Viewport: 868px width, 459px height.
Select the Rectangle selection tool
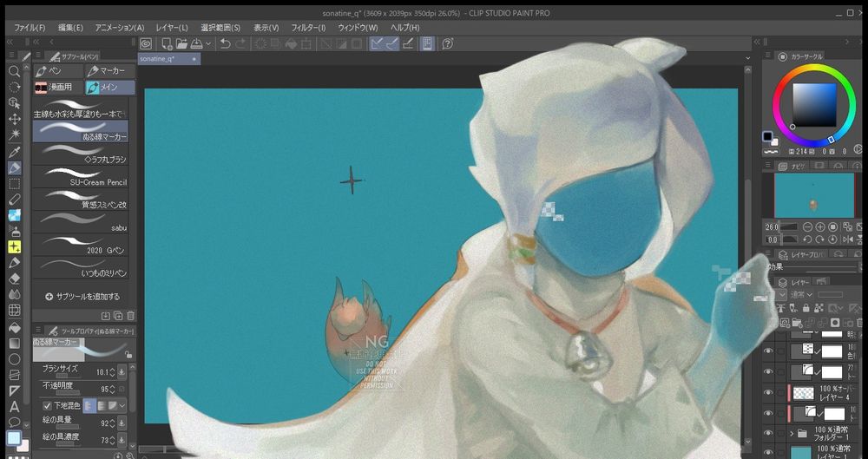coord(15,184)
